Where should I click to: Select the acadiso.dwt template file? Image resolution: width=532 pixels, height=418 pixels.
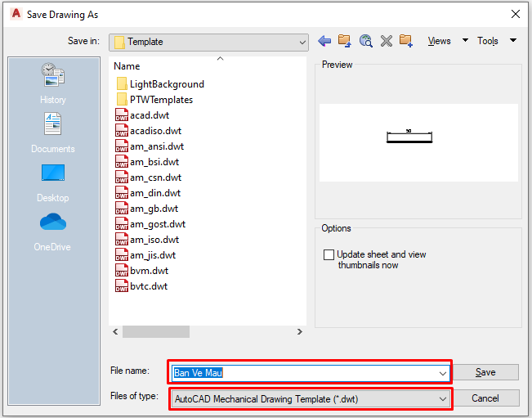[x=154, y=131]
